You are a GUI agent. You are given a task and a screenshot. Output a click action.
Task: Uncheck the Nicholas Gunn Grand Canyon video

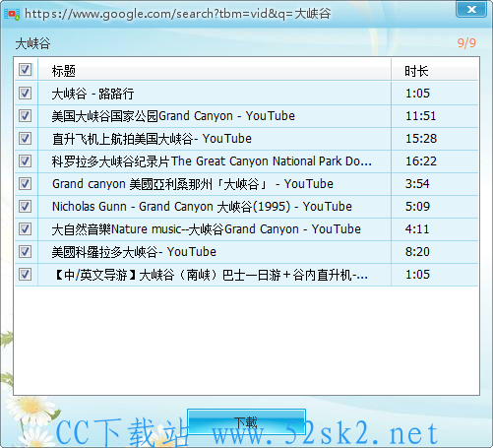(x=25, y=207)
